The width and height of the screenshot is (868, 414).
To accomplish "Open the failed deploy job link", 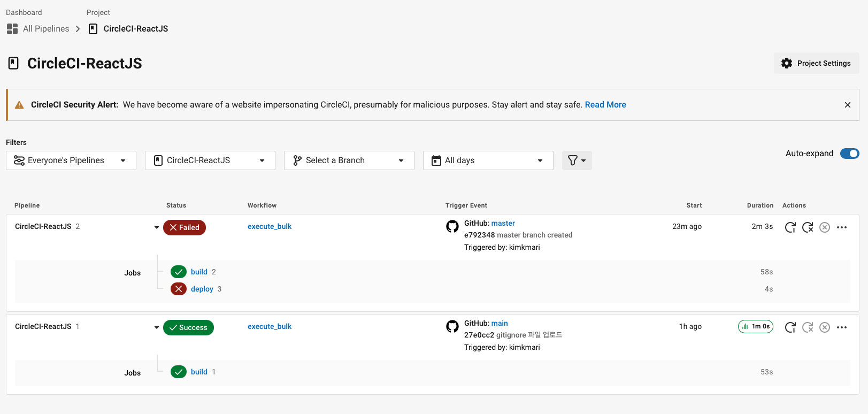I will pyautogui.click(x=202, y=289).
